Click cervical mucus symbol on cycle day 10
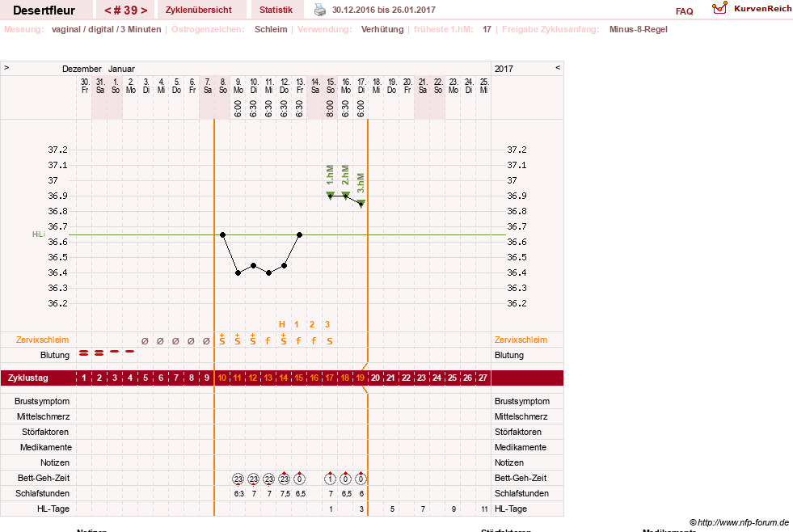 point(222,340)
